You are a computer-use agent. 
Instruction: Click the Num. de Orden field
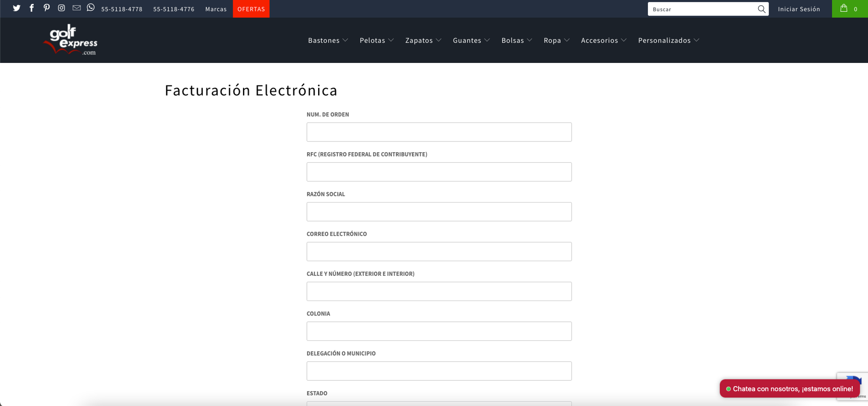click(439, 132)
